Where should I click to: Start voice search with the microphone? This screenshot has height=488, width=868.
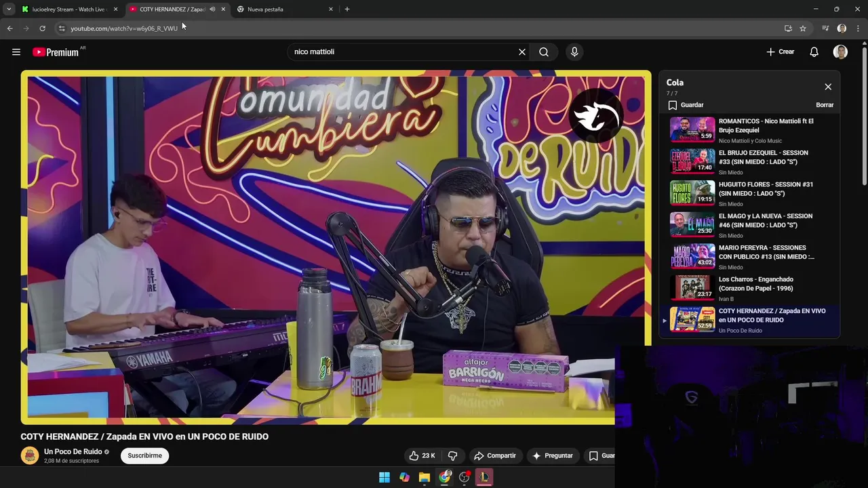(x=574, y=52)
